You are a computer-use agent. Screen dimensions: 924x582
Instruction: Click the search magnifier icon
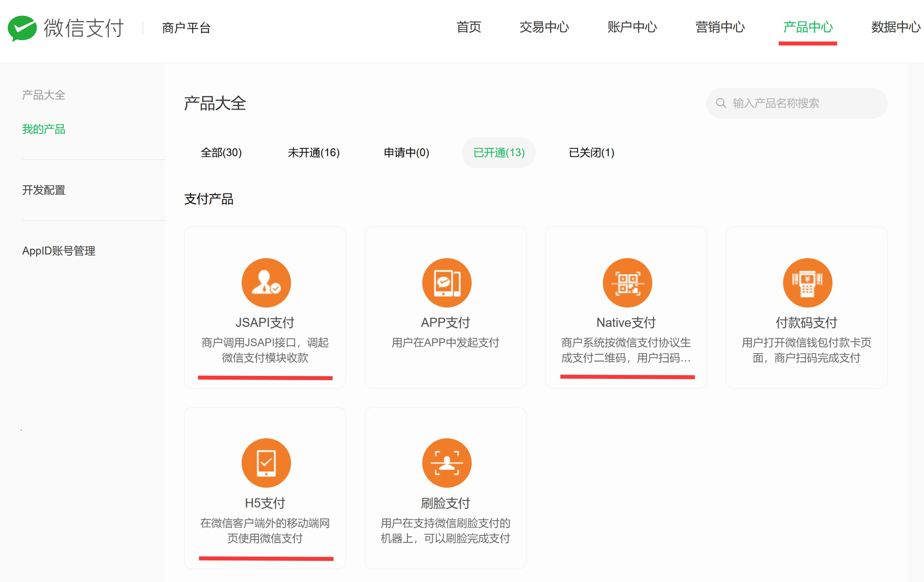click(x=721, y=103)
